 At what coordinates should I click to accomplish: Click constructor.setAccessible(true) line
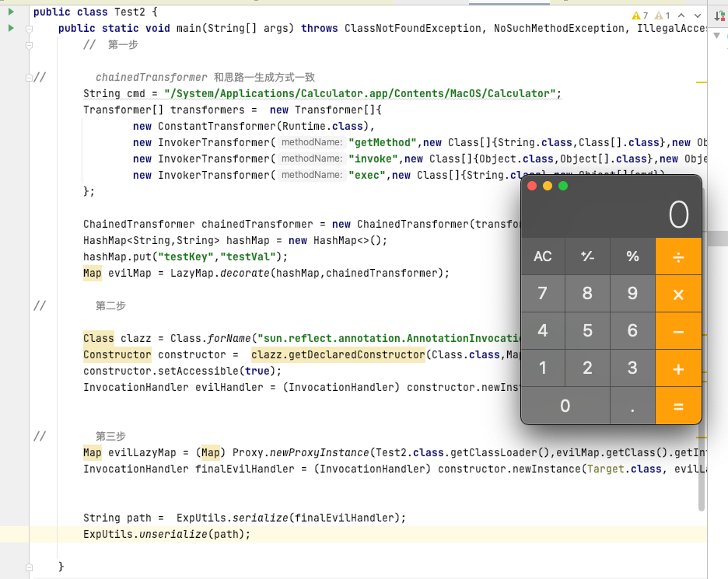point(183,371)
